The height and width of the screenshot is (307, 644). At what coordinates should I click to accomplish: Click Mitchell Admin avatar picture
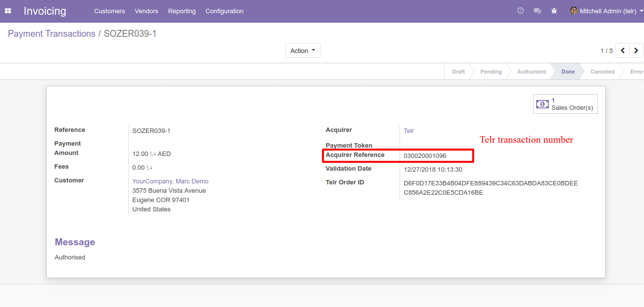click(574, 11)
